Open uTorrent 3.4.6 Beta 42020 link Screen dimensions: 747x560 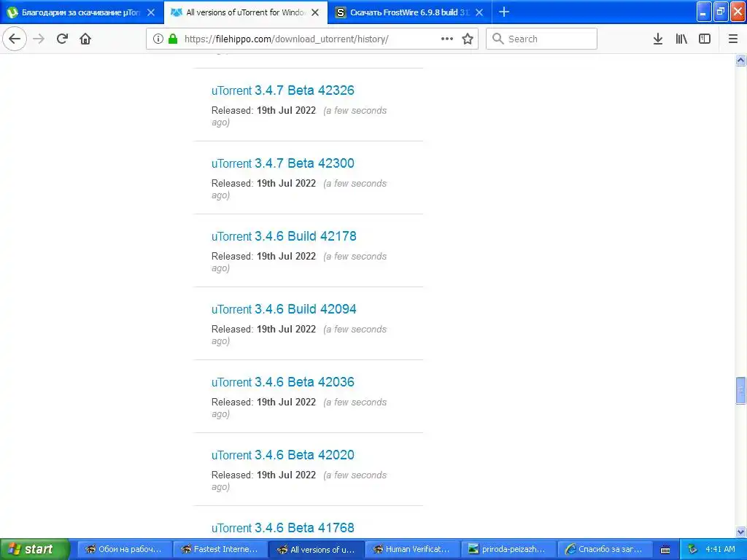click(x=283, y=454)
